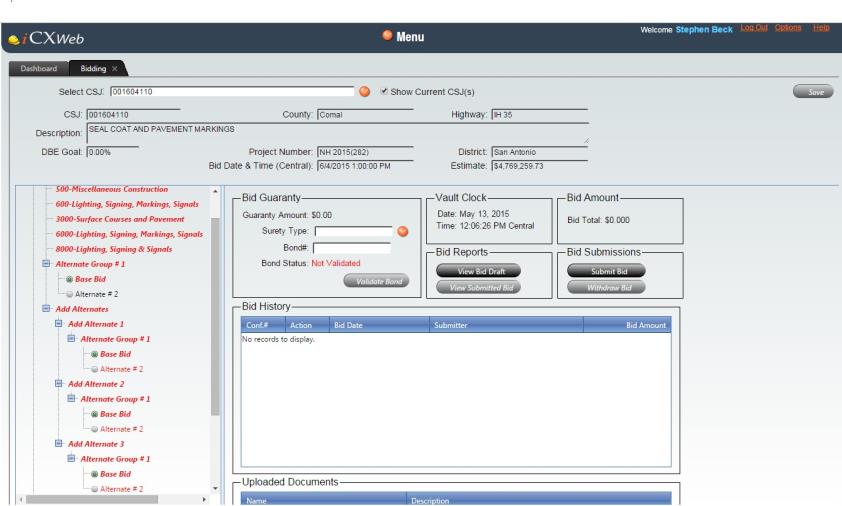
Task: Click the Log Out link
Action: click(753, 27)
